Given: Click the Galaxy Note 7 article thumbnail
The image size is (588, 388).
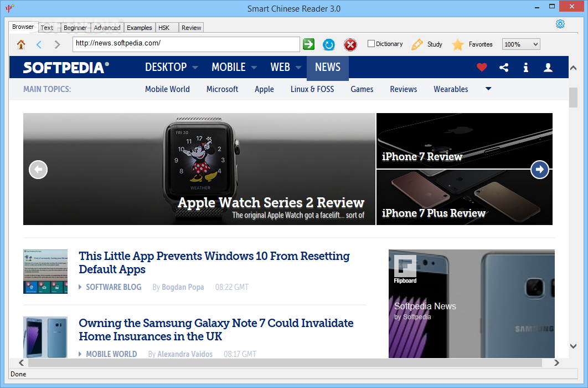Looking at the screenshot, I should [45, 337].
